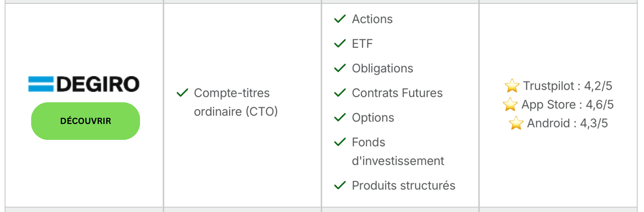The height and width of the screenshot is (212, 644).
Task: Click the checkmark next to Actions
Action: 340,19
